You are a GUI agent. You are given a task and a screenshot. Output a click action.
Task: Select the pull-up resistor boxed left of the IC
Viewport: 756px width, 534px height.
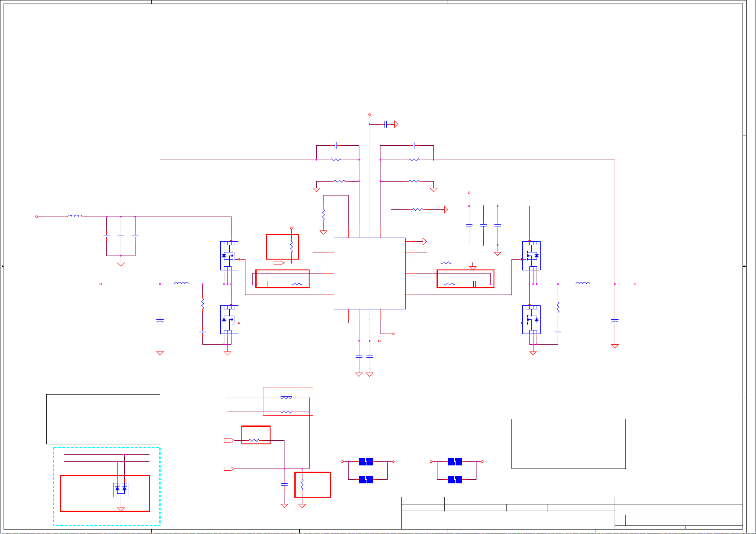291,247
